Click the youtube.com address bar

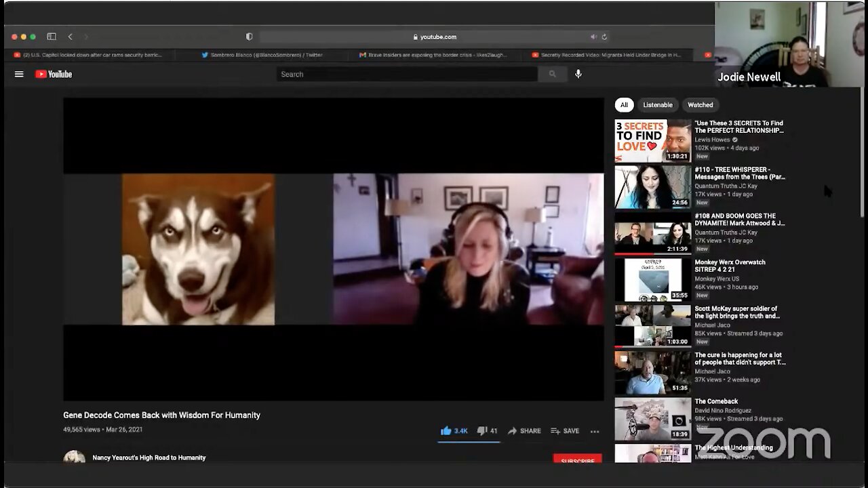434,37
